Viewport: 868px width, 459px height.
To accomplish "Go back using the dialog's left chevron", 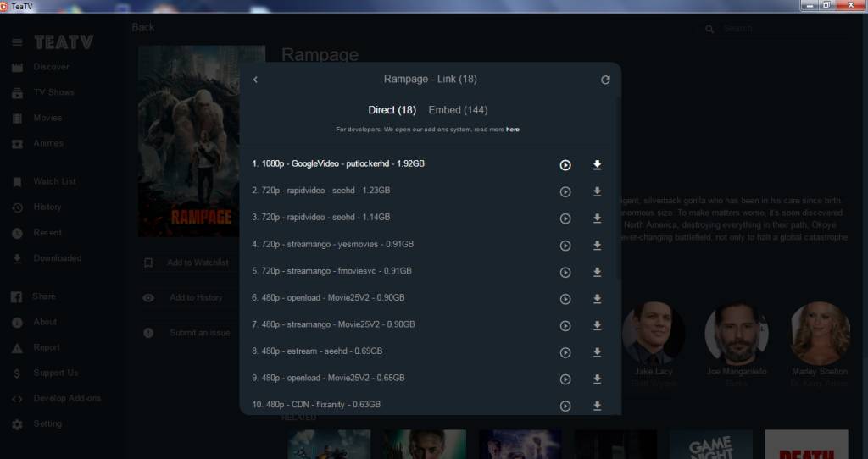I will click(x=255, y=80).
